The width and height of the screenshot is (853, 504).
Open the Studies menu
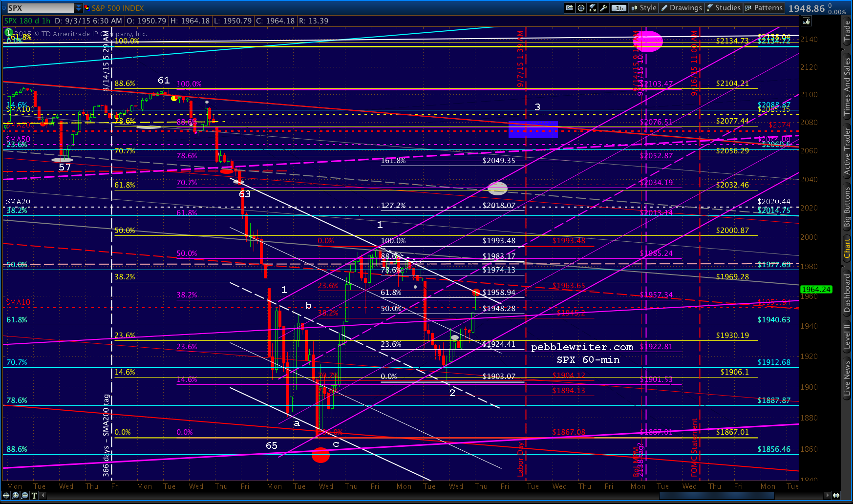tap(724, 8)
